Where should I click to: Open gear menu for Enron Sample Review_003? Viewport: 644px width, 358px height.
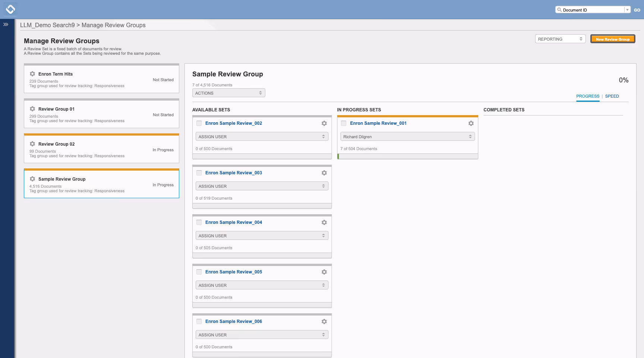coord(324,173)
